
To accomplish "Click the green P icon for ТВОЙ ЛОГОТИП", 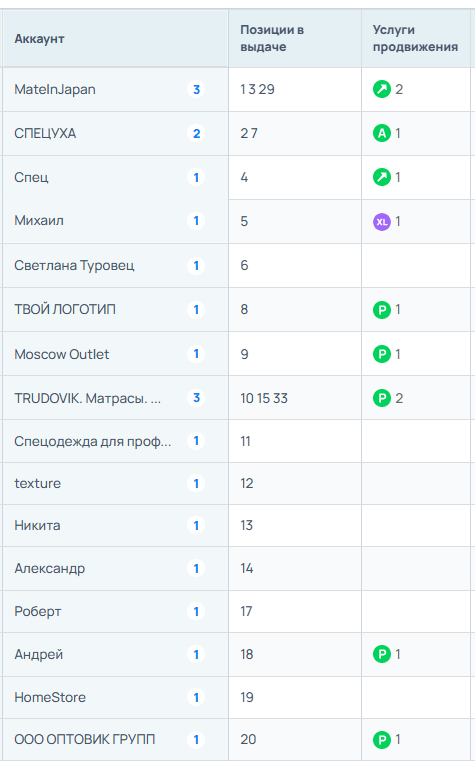I will (x=382, y=310).
